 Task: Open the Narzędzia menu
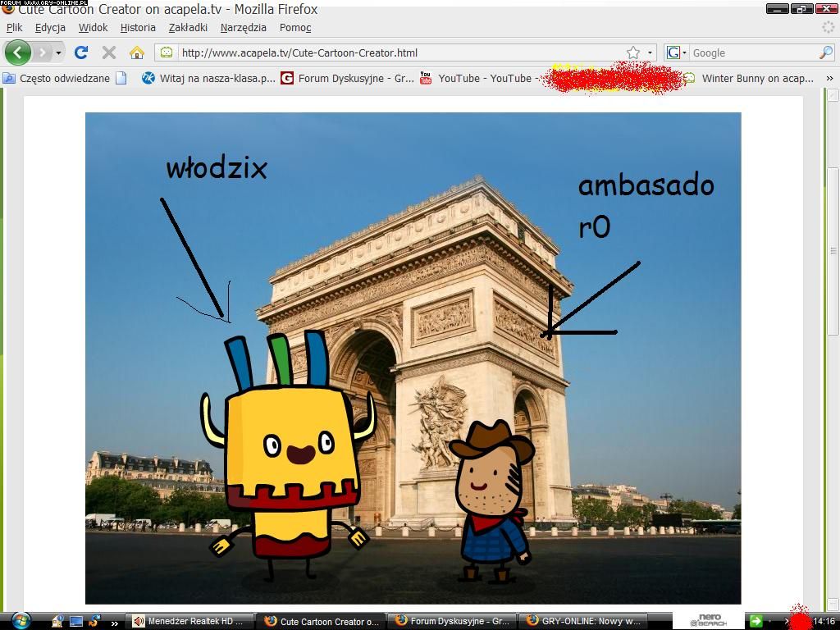coord(243,27)
